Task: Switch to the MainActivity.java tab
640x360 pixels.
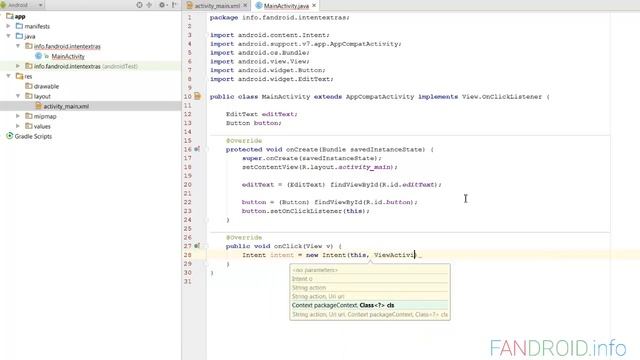Action: [x=286, y=6]
